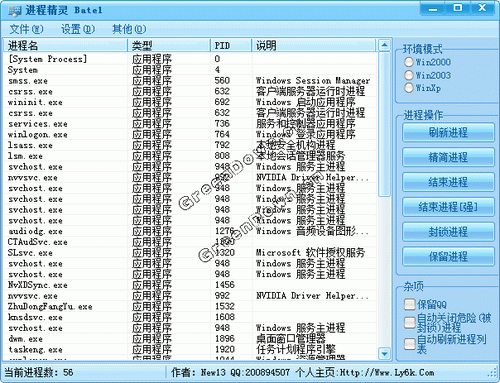The width and height of the screenshot is (500, 383).
Task: Open the 设置 menu
Action: tap(78, 29)
